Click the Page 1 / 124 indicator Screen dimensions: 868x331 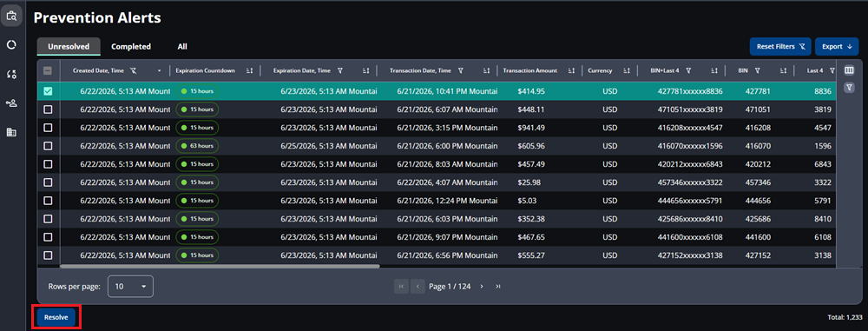(x=450, y=286)
